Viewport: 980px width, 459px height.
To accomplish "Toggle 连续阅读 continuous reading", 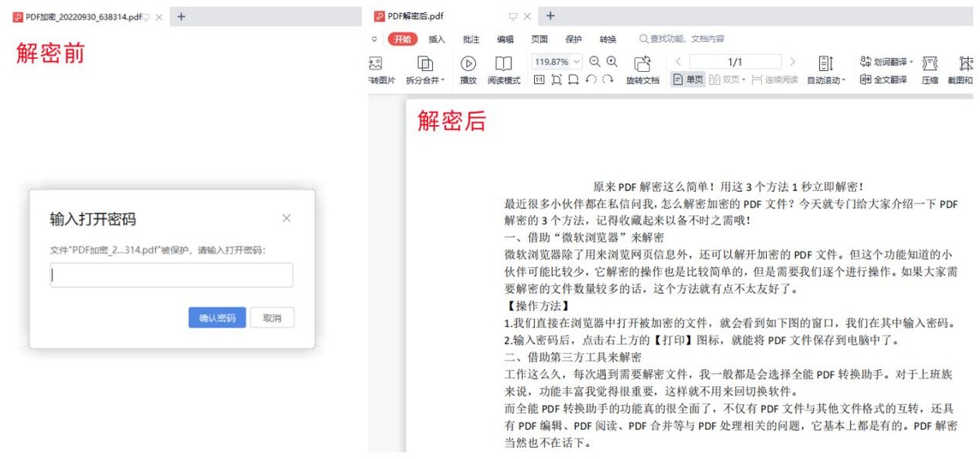I will pyautogui.click(x=774, y=80).
